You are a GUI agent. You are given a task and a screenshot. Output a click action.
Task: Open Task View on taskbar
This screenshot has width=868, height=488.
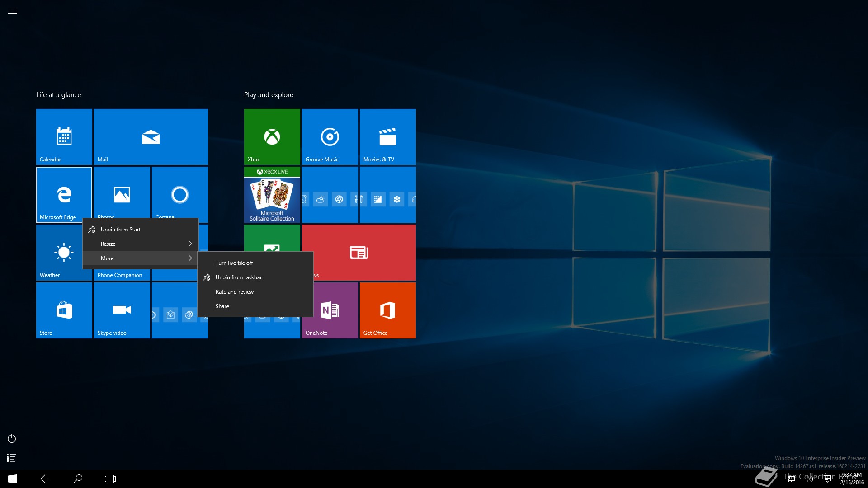click(110, 479)
